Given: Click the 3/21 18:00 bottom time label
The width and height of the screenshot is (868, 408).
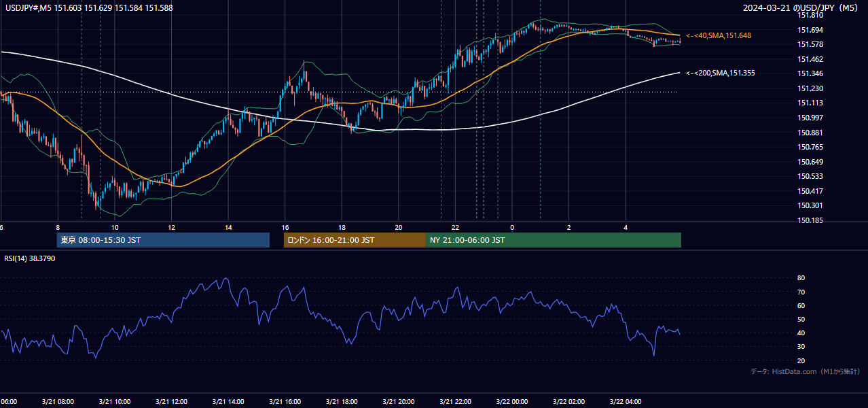Looking at the screenshot, I should pyautogui.click(x=342, y=402).
